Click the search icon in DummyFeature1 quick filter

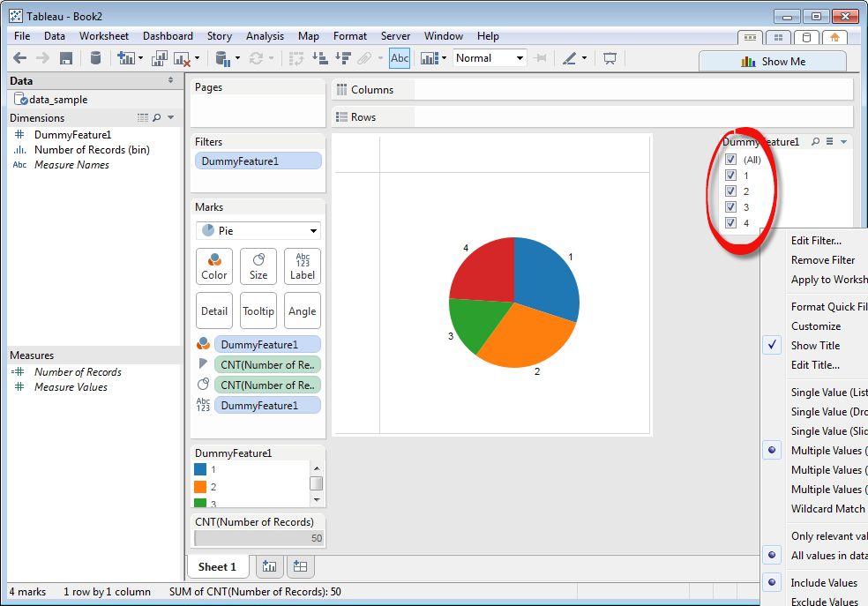pos(815,142)
